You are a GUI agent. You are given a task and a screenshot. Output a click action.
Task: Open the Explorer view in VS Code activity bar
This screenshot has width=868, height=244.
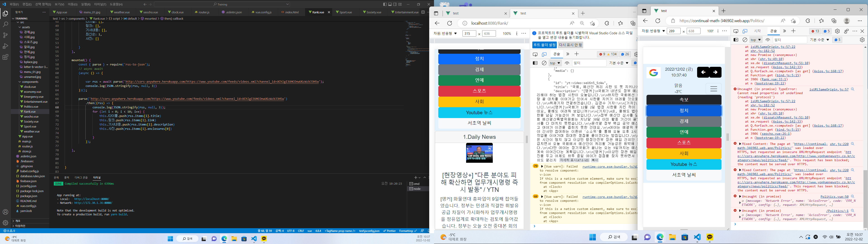click(5, 14)
